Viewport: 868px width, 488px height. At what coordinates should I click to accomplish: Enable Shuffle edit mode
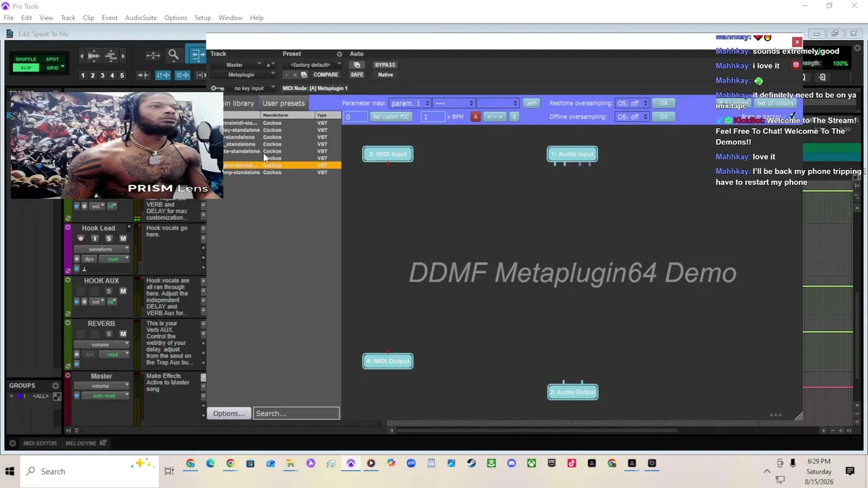[26, 59]
